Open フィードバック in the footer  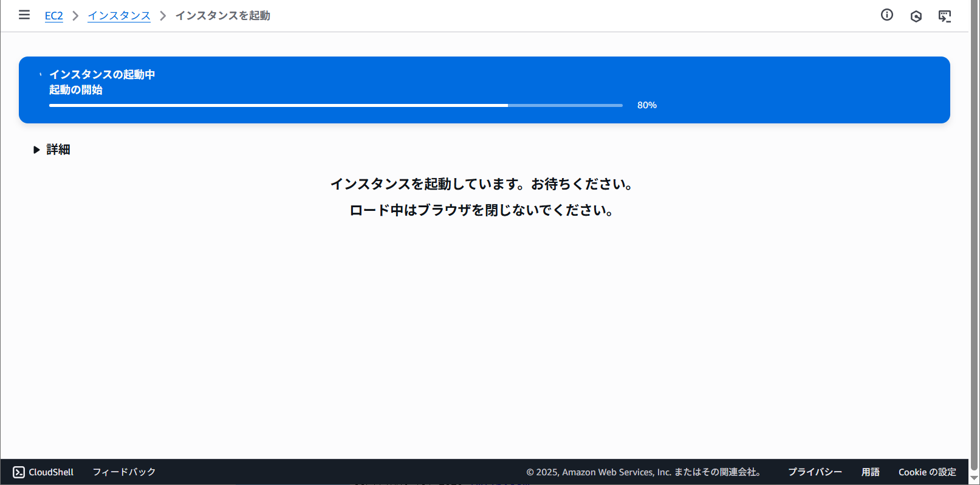(x=124, y=472)
